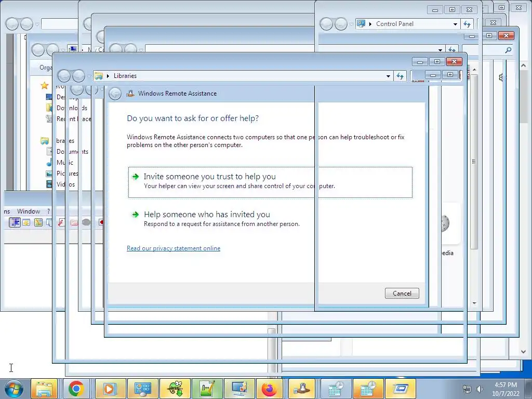Click the Favorites star icon
Screen dimensions: 532x399
(45, 86)
